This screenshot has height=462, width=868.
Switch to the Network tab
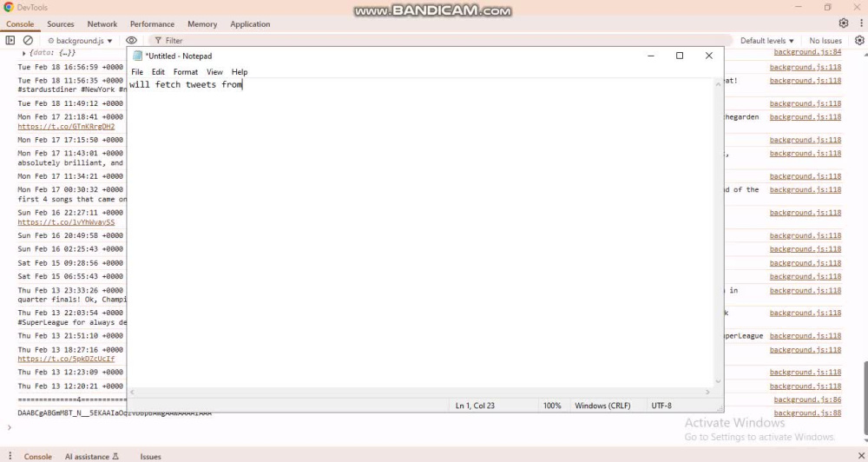pyautogui.click(x=102, y=23)
